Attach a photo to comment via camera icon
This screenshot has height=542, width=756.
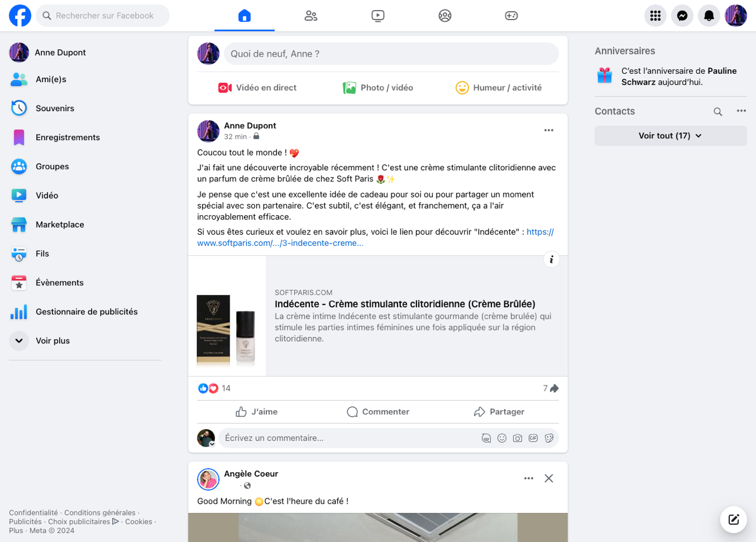point(517,439)
